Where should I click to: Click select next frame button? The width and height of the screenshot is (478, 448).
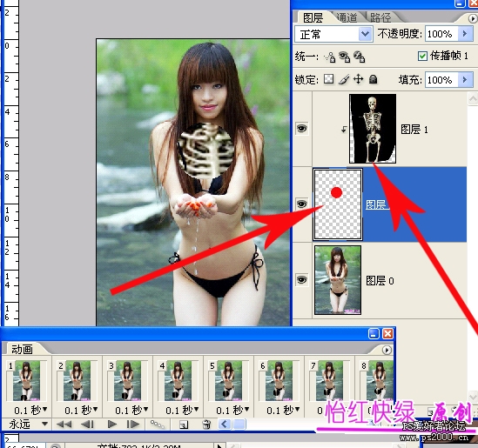(133, 424)
